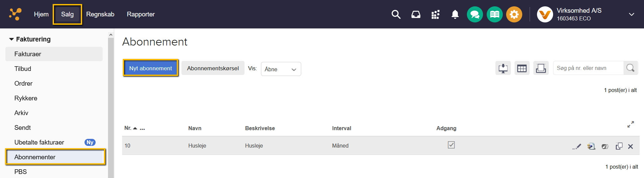Click the print icon in the toolbar
Viewport: 644px width, 178px height.
click(x=541, y=68)
